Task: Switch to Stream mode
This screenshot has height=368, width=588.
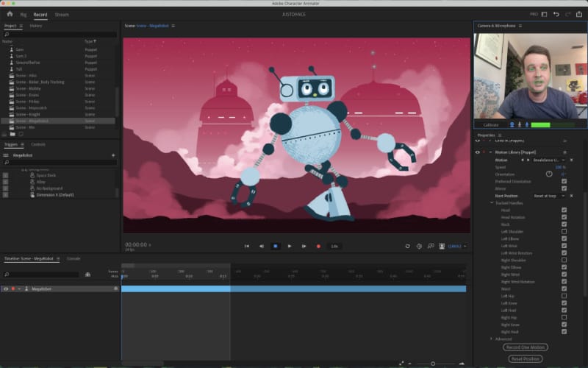Action: (x=62, y=15)
